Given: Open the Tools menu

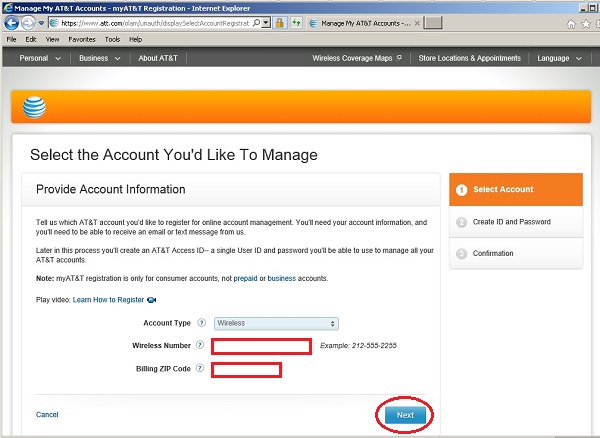Looking at the screenshot, I should pos(112,39).
